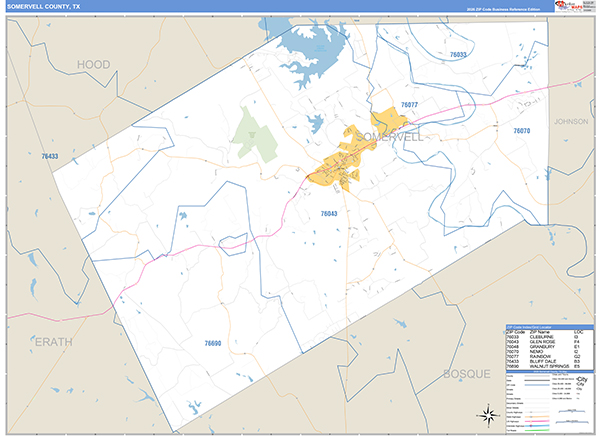Click the green park area on the map
600x436 pixels.
click(x=255, y=135)
